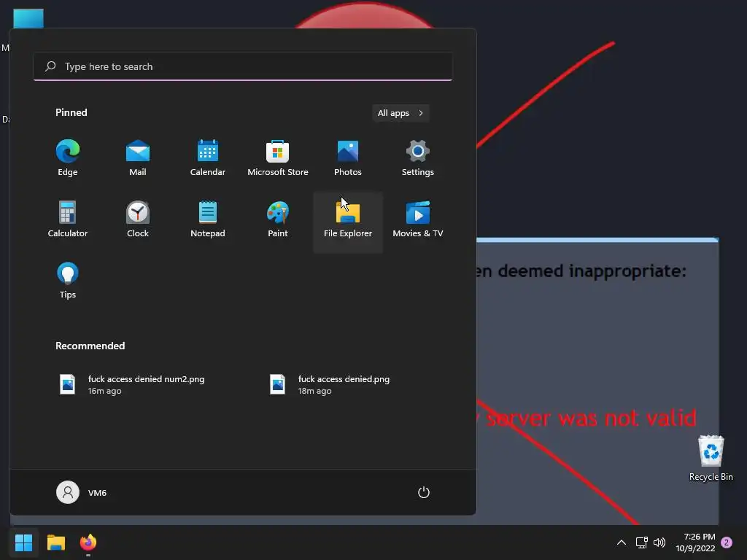Open the Calendar app
Screen dimensions: 747x560
208,158
